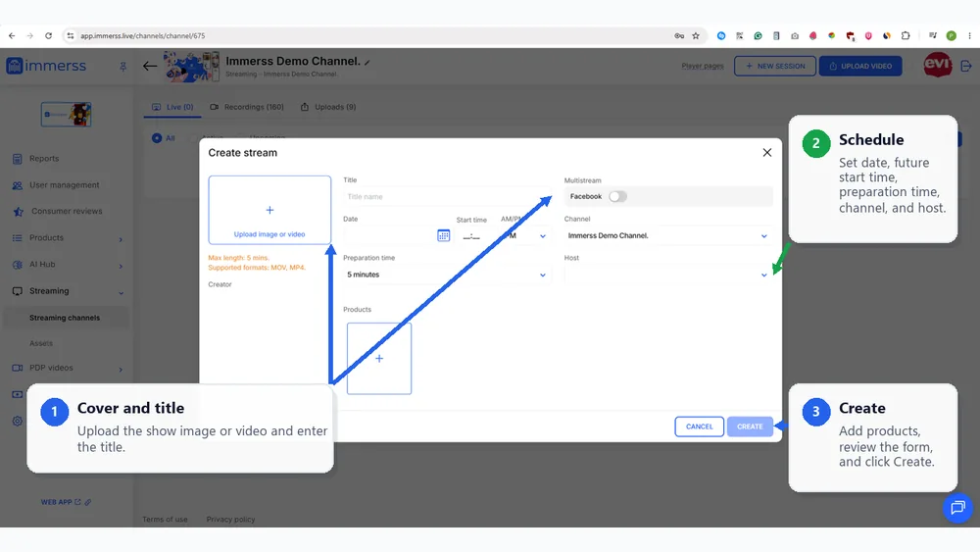This screenshot has height=552, width=980.
Task: Click the browser back arrow
Action: pos(12,35)
